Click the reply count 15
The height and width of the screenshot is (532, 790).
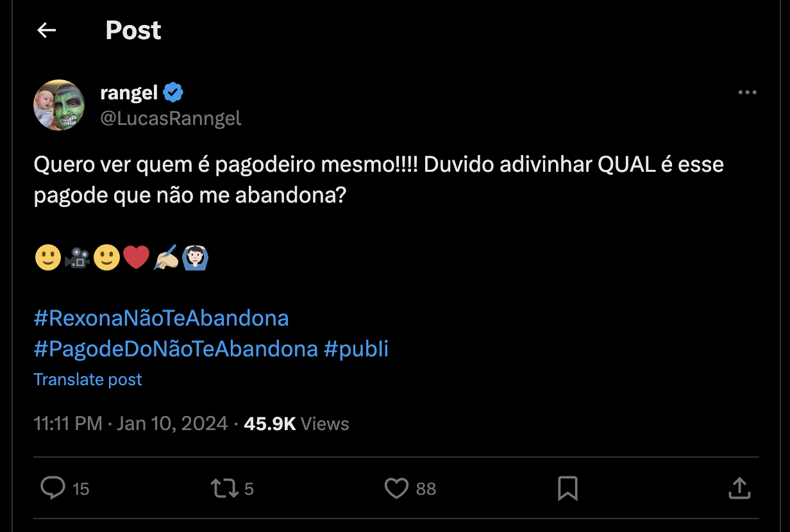click(x=81, y=489)
